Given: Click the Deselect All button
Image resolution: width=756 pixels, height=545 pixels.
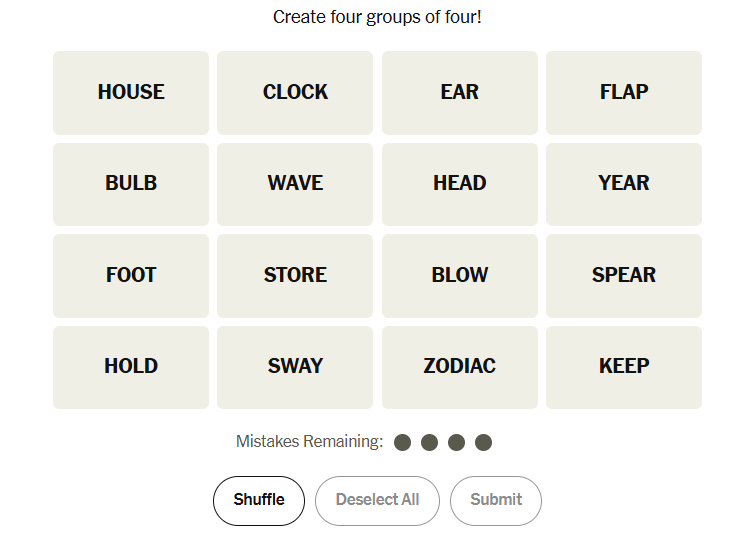Looking at the screenshot, I should pos(377,500).
